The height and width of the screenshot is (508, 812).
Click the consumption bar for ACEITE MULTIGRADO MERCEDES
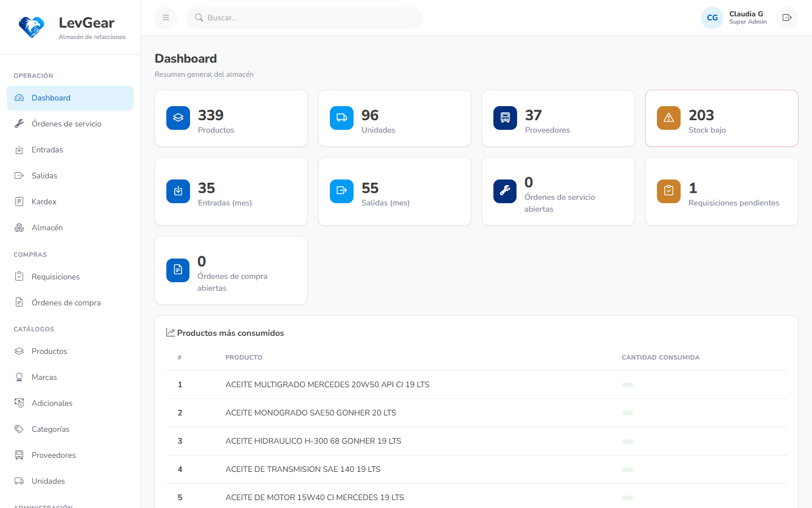(x=628, y=385)
